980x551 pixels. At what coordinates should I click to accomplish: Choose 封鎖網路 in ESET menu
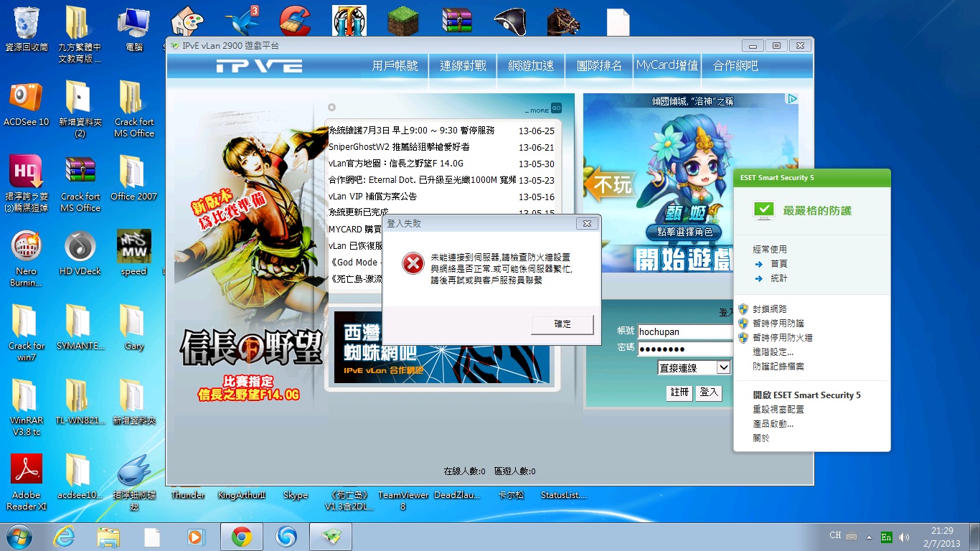coord(769,309)
